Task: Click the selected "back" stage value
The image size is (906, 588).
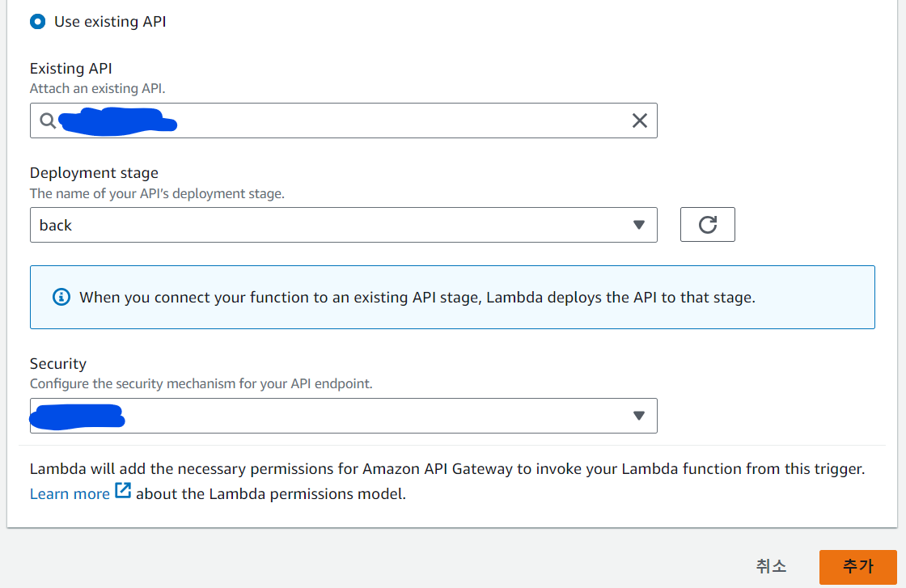Action: (56, 226)
